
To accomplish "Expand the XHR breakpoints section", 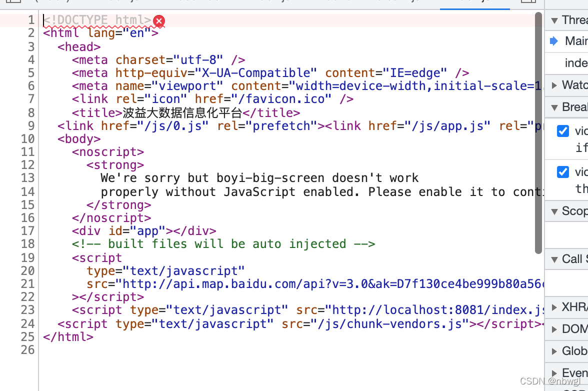I will pyautogui.click(x=554, y=307).
